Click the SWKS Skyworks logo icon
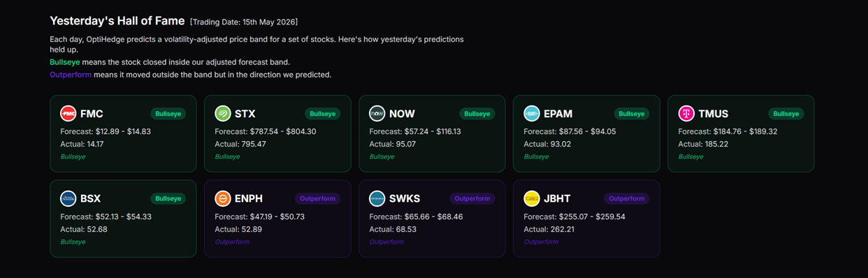The height and width of the screenshot is (278, 868). [x=377, y=198]
